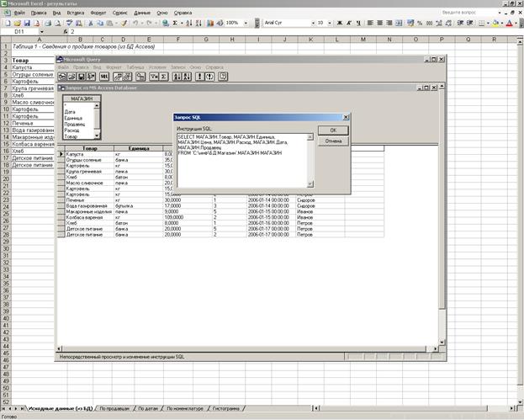Click Merge and Center icon
The width and height of the screenshot is (524, 420).
coord(399,23)
